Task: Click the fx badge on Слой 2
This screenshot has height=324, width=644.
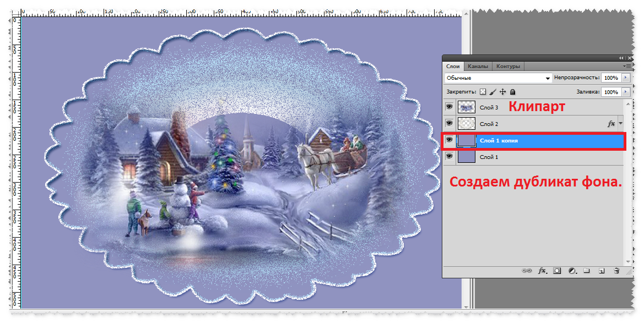Action: click(x=611, y=123)
